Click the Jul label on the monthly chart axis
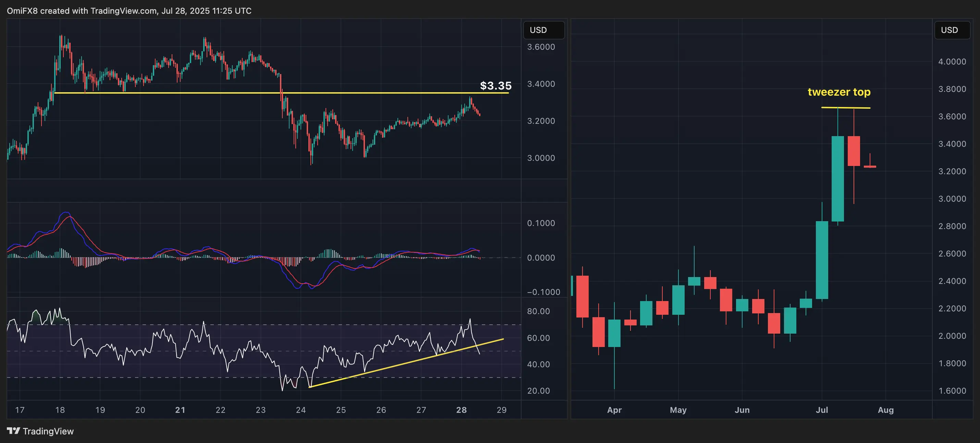980x443 pixels. coord(822,410)
